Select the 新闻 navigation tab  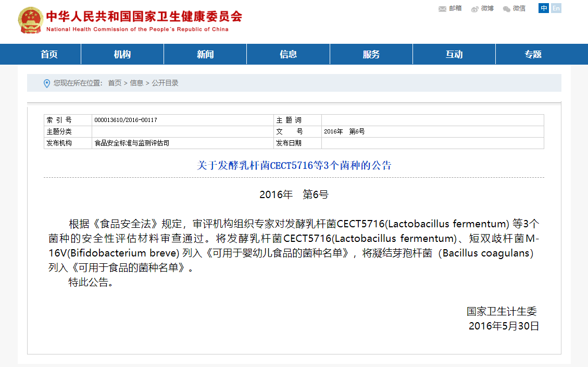[205, 55]
